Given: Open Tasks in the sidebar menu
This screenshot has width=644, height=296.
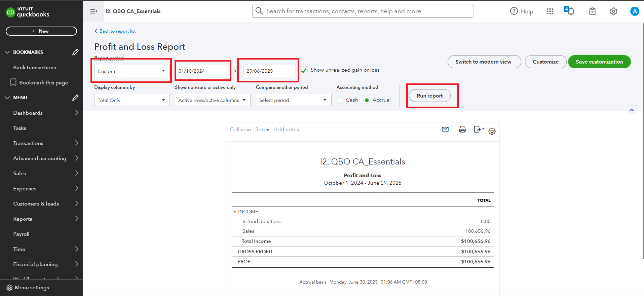Looking at the screenshot, I should point(20,128).
